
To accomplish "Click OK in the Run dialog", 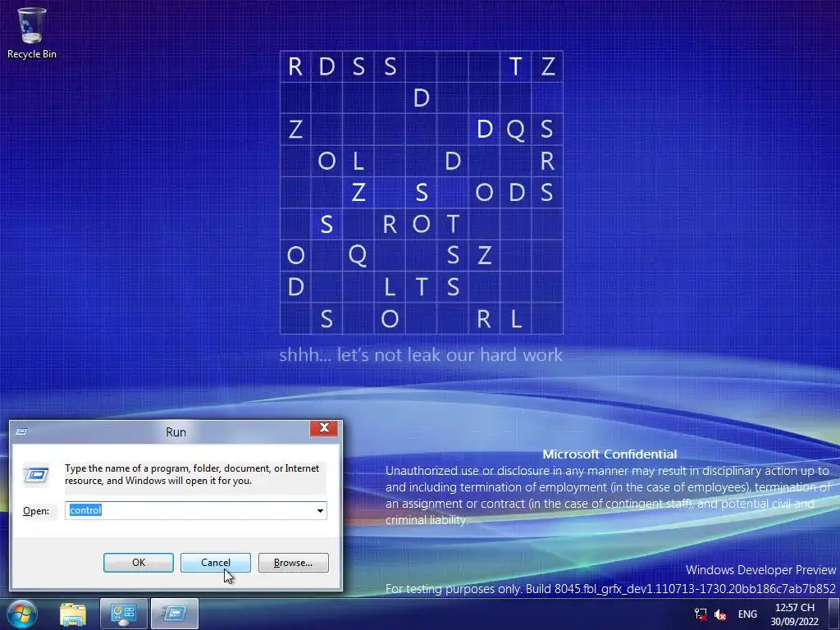I will click(x=138, y=563).
